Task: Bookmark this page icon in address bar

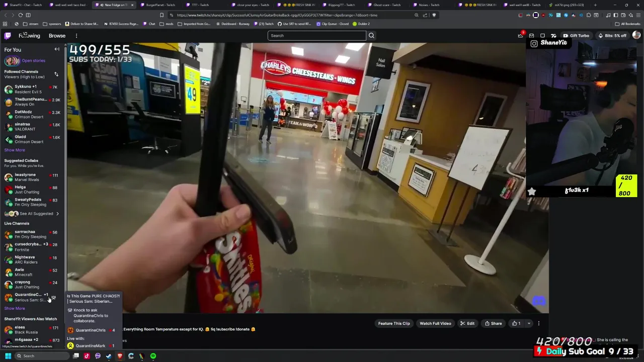Action: (162, 15)
